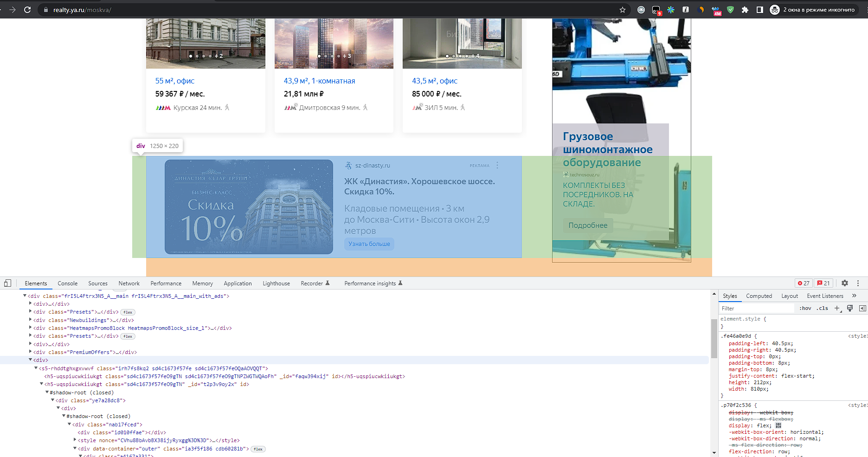Switch to the Computed tab
Image resolution: width=868 pixels, height=457 pixels.
759,296
